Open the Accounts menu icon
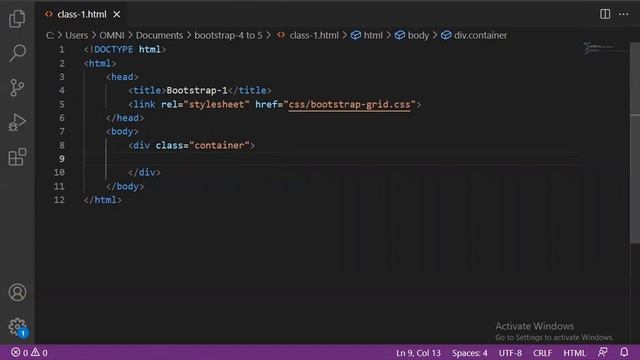 [17, 292]
